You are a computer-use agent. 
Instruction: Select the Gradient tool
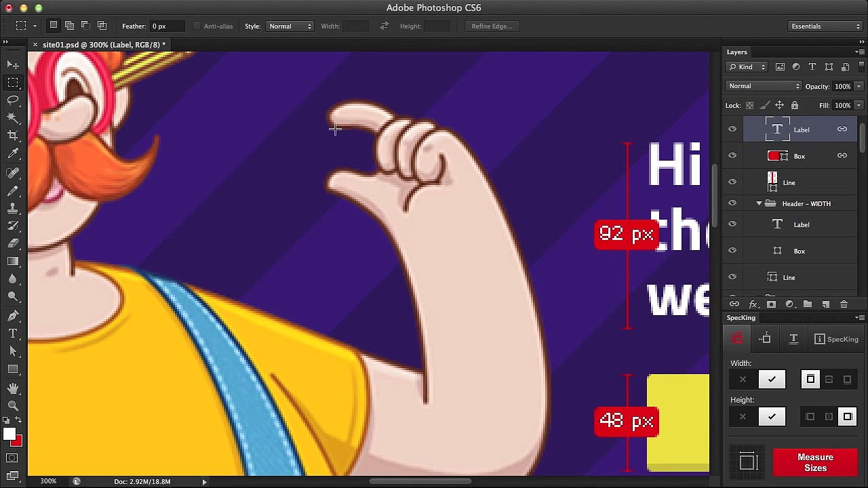[x=13, y=261]
